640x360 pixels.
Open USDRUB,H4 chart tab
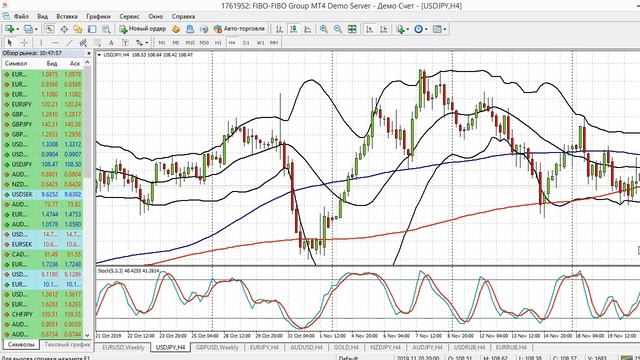click(x=469, y=348)
